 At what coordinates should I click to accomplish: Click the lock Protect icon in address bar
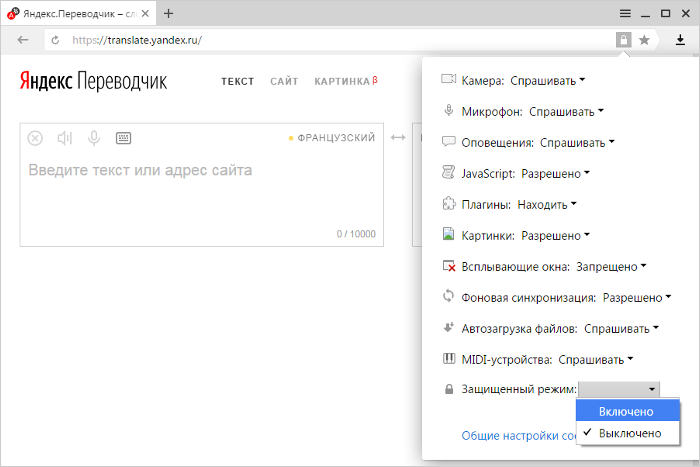(x=624, y=40)
